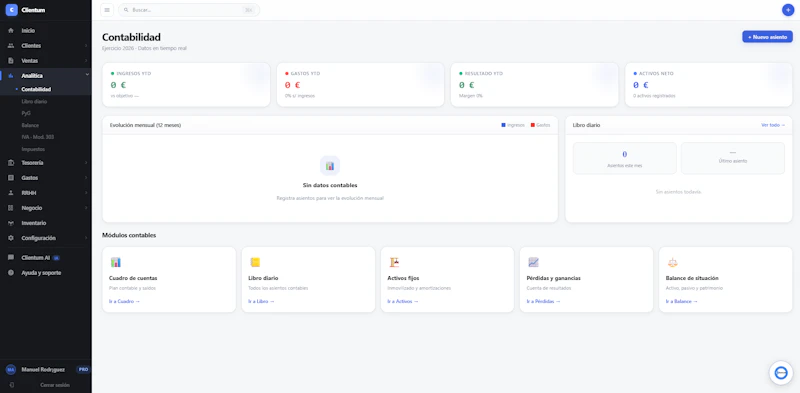Image resolution: width=800 pixels, height=393 pixels.
Task: Collapse the Analítica submenu chevron
Action: [87, 75]
